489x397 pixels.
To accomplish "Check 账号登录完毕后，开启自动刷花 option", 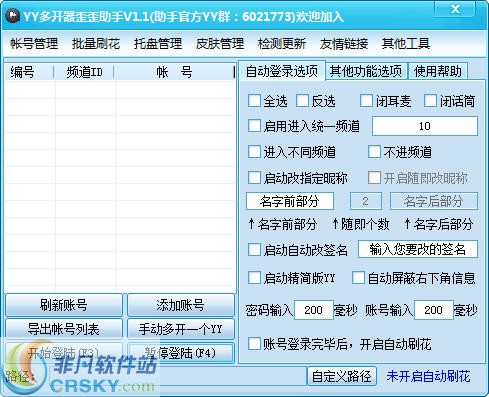I will [x=254, y=344].
